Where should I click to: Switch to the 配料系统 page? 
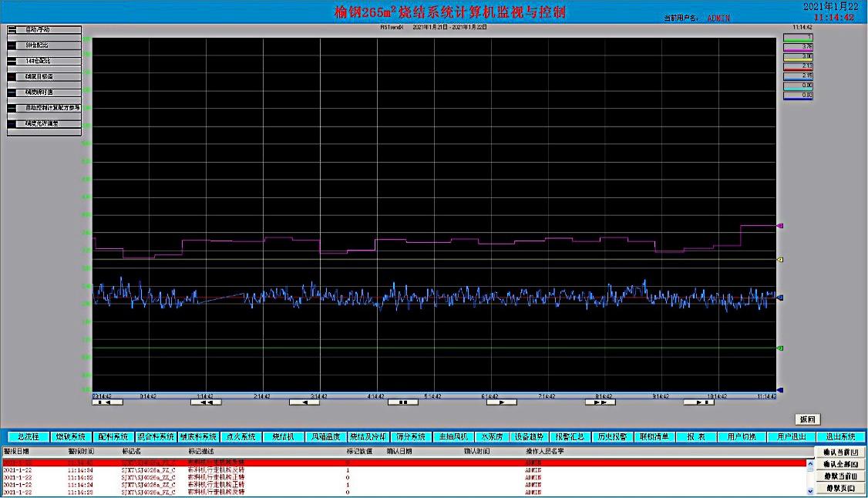coord(113,436)
